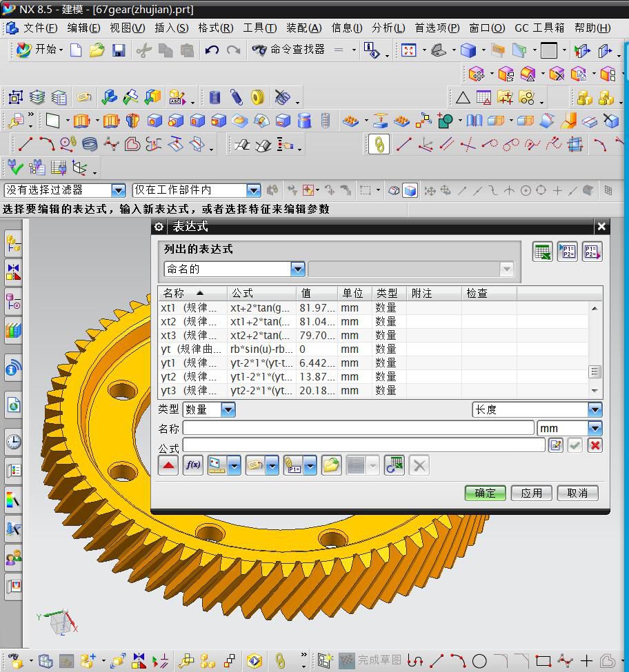Click the 名称 name input field
The image size is (629, 672).
click(x=358, y=428)
